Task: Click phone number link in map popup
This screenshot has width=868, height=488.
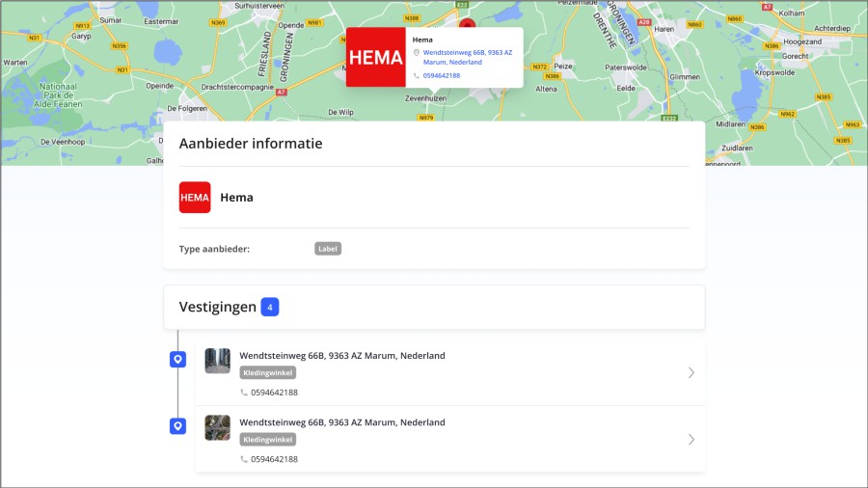Action: [441, 75]
